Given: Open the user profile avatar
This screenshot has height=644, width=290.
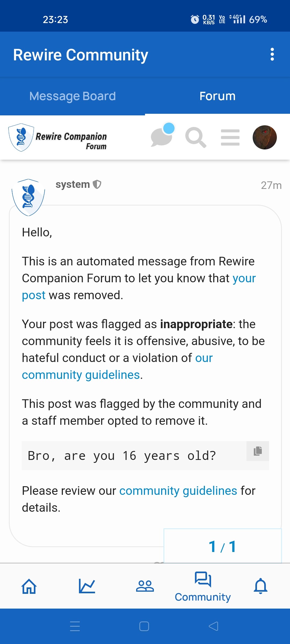Looking at the screenshot, I should [x=264, y=137].
